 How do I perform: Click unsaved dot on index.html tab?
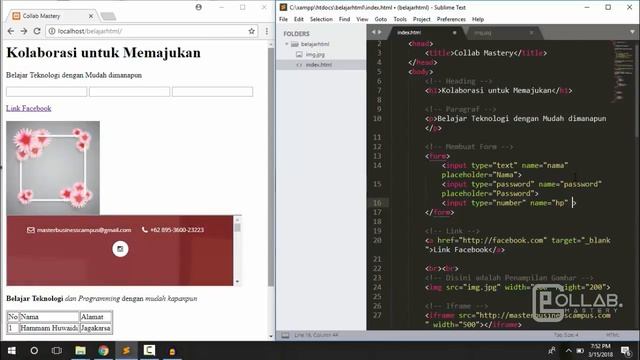pos(454,33)
